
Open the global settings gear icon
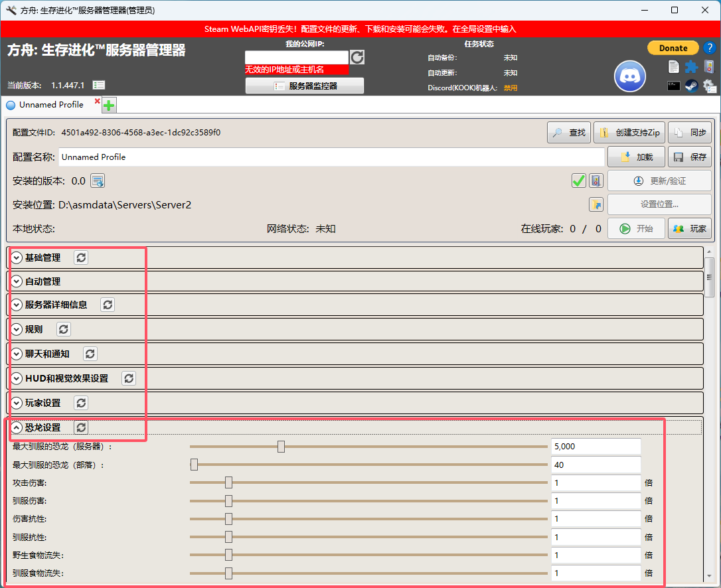[x=709, y=86]
